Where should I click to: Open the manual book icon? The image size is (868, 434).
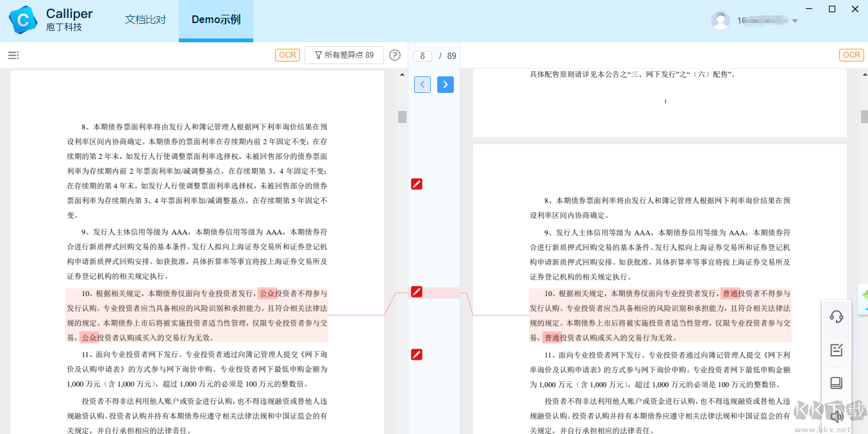point(836,383)
